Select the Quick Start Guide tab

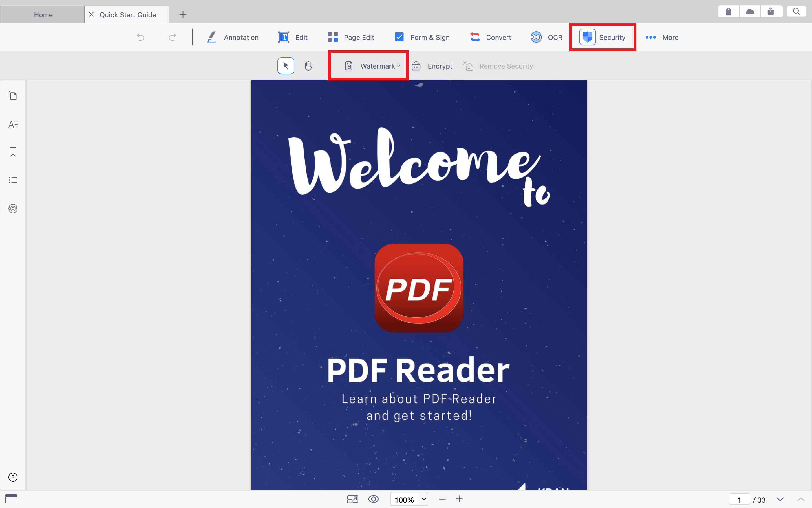tap(127, 14)
